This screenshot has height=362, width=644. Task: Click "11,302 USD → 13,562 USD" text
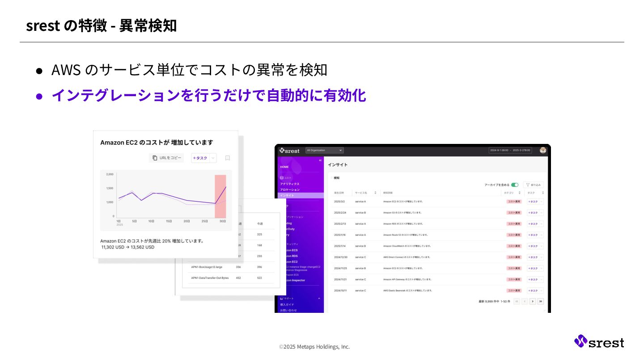pyautogui.click(x=128, y=247)
